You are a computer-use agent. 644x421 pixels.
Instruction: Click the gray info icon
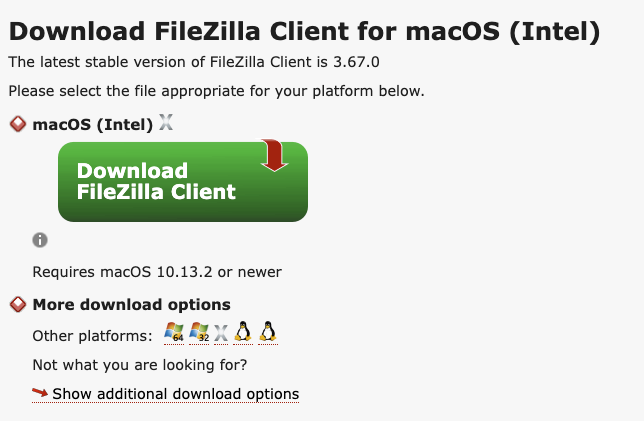pyautogui.click(x=40, y=240)
